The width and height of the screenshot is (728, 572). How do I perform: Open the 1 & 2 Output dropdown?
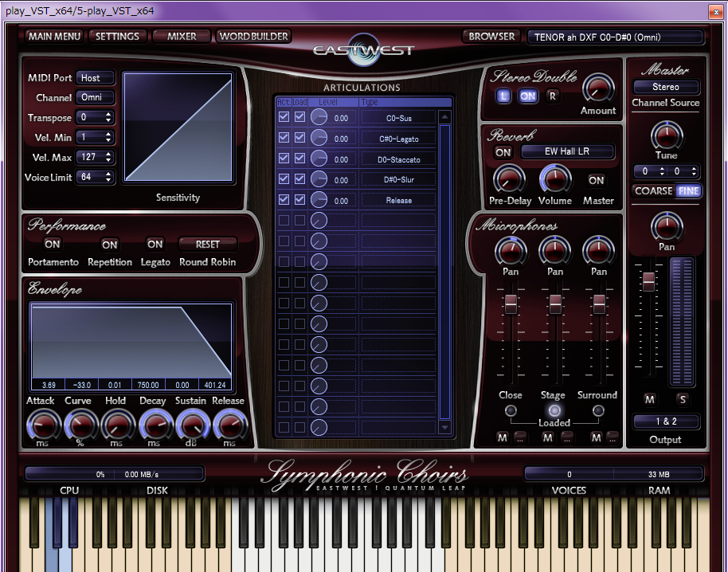tap(666, 421)
